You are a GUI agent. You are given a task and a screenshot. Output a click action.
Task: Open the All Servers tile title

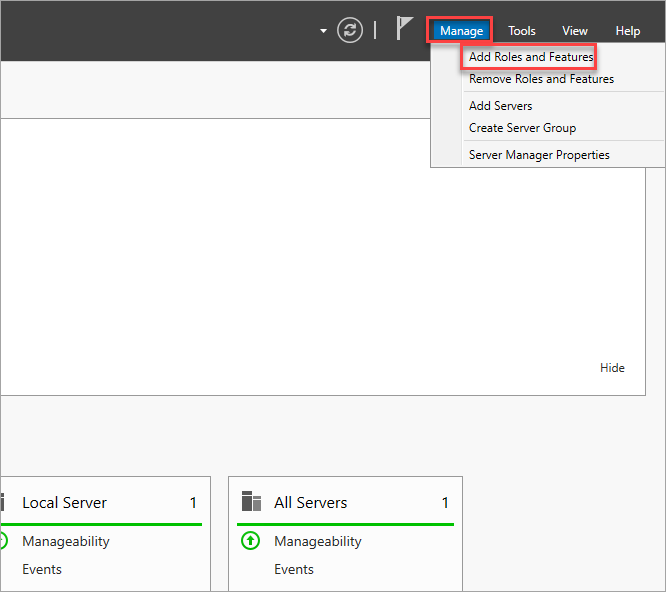coord(310,502)
